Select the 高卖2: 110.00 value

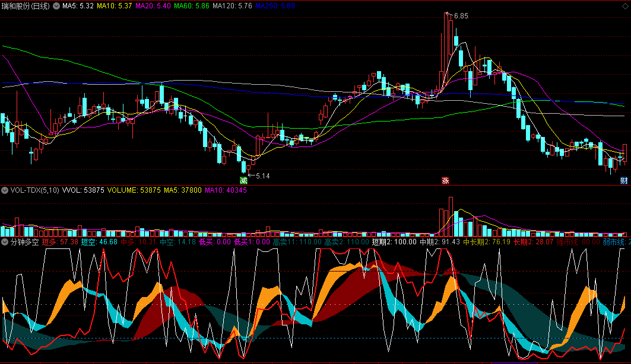tap(347, 242)
